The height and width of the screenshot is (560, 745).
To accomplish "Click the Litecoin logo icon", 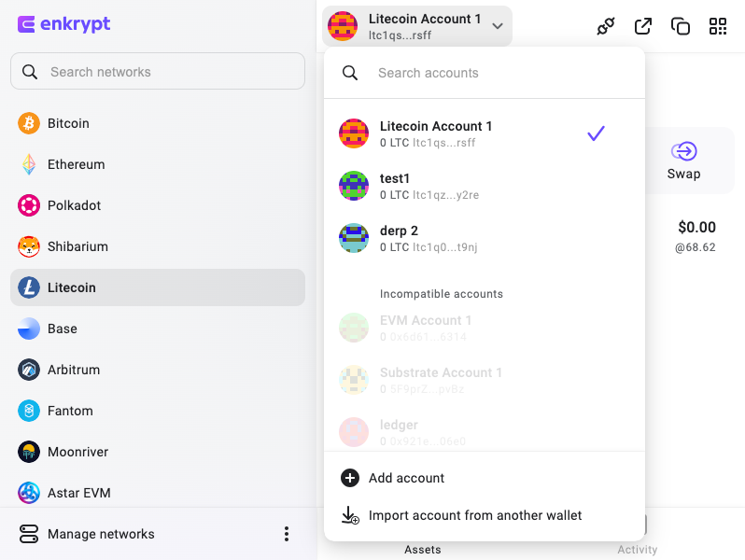I will (x=29, y=287).
